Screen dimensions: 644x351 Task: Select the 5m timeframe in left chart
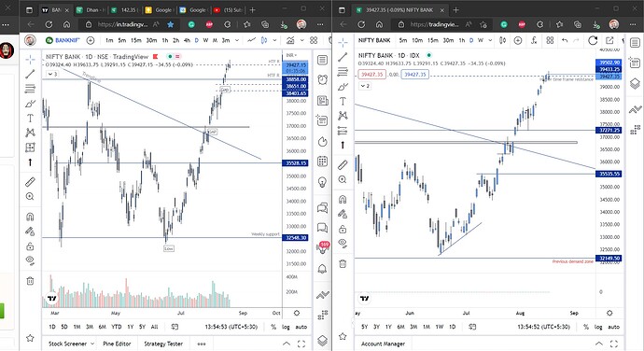(x=122, y=40)
